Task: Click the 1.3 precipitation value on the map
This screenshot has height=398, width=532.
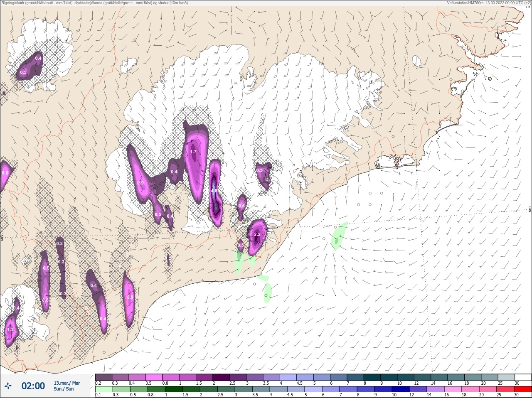Action: 10,329
